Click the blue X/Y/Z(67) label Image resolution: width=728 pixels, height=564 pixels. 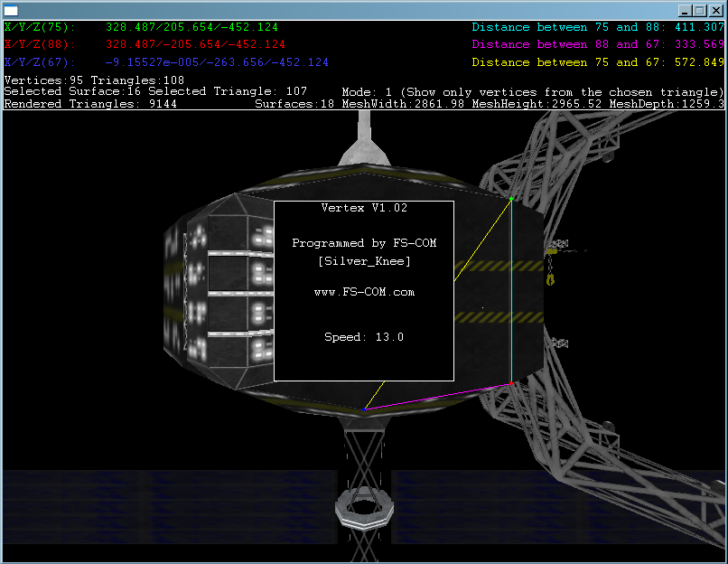[40, 61]
